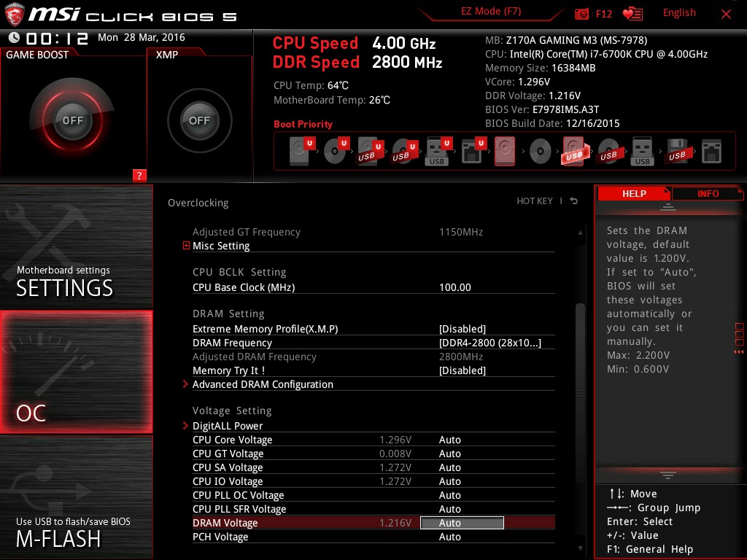Click the MSI dragon logo
The height and width of the screenshot is (560, 747).
point(15,12)
